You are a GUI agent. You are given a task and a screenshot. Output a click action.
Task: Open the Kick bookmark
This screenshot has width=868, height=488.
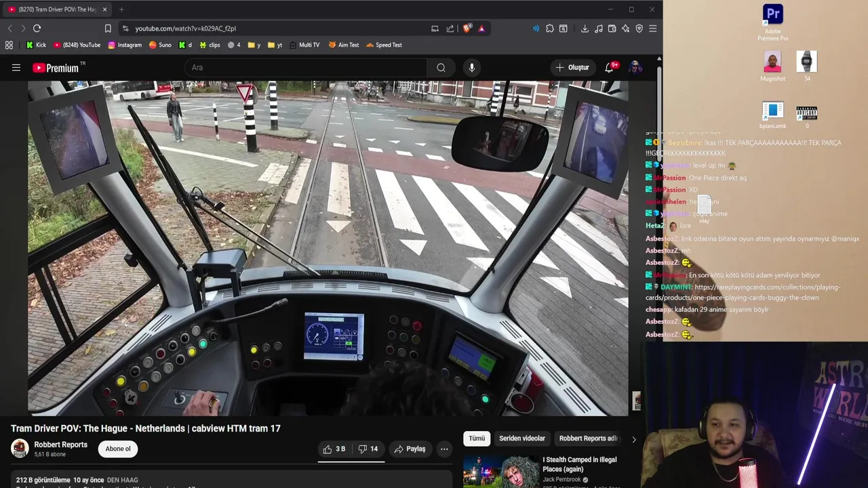click(x=36, y=45)
